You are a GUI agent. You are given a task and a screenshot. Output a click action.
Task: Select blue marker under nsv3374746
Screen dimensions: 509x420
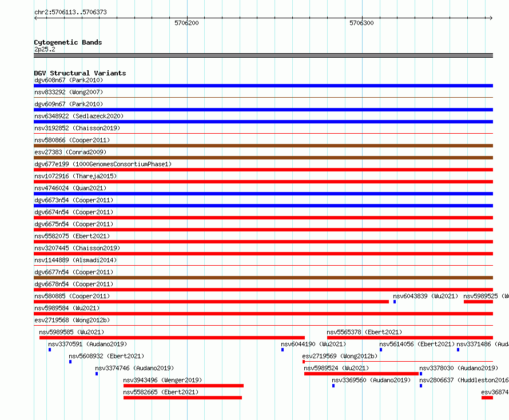tap(97, 374)
